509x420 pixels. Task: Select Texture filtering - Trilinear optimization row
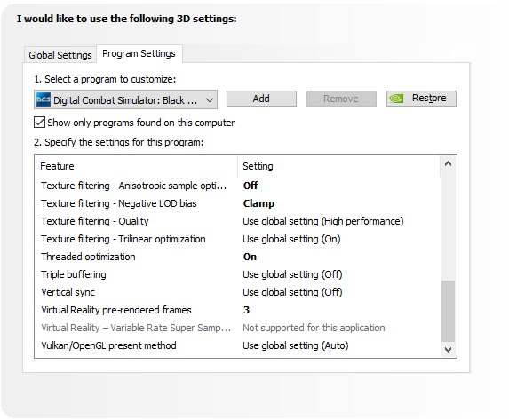[238, 239]
